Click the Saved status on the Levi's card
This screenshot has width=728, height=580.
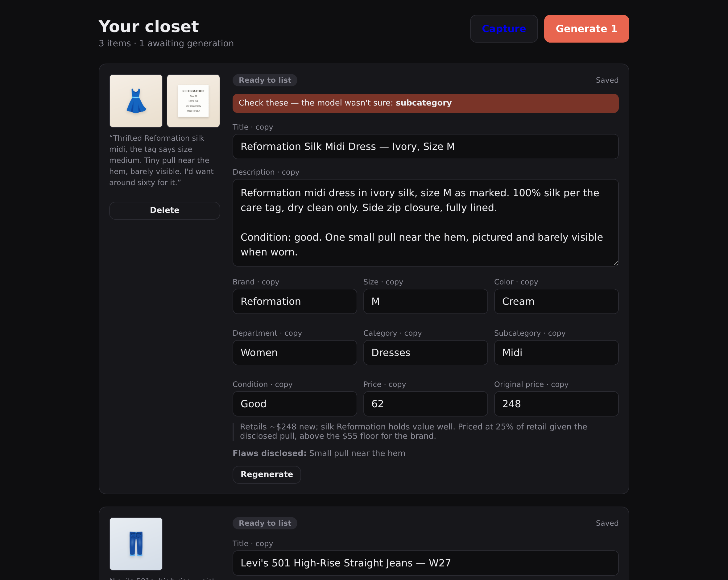[x=607, y=523]
